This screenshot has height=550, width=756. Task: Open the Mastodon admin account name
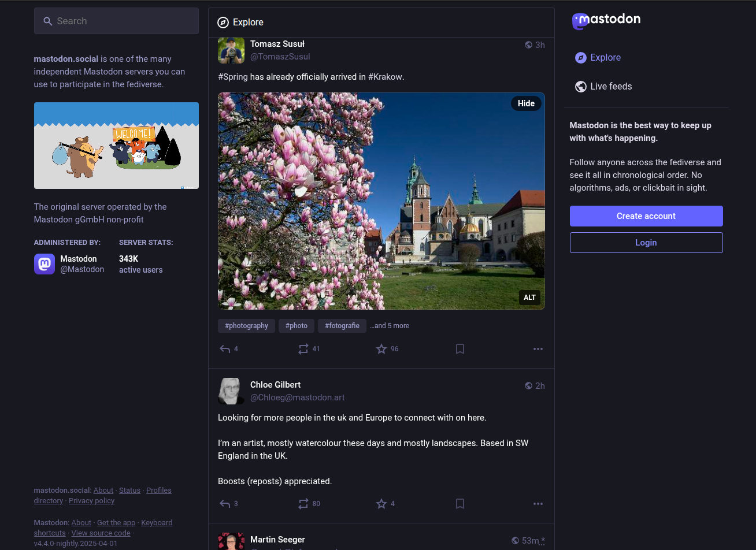(79, 259)
